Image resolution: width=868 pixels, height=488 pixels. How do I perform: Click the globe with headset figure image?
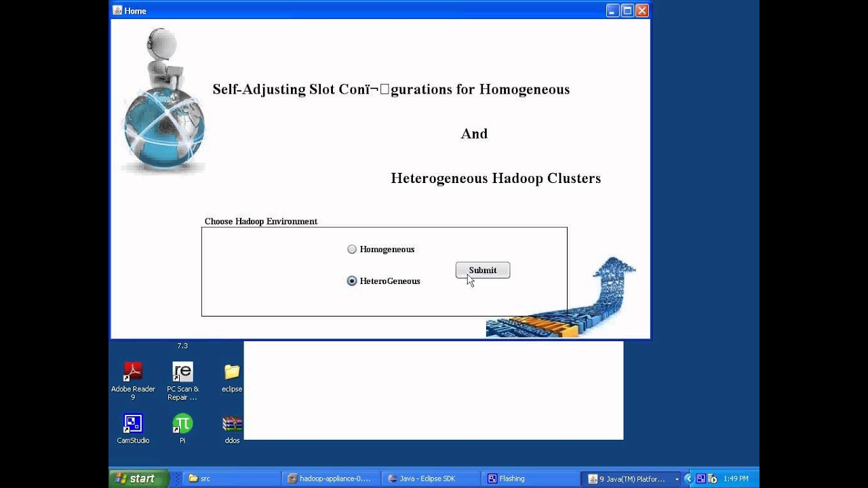163,100
